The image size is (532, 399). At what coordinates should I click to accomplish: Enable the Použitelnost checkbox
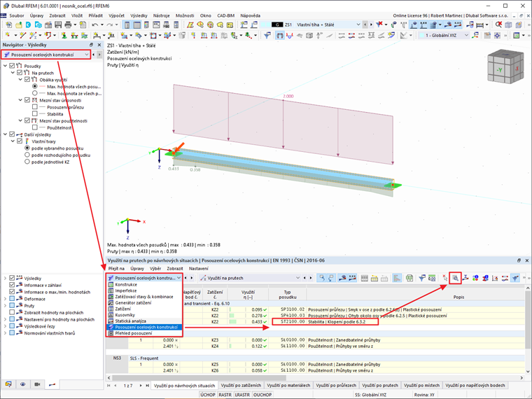point(34,127)
